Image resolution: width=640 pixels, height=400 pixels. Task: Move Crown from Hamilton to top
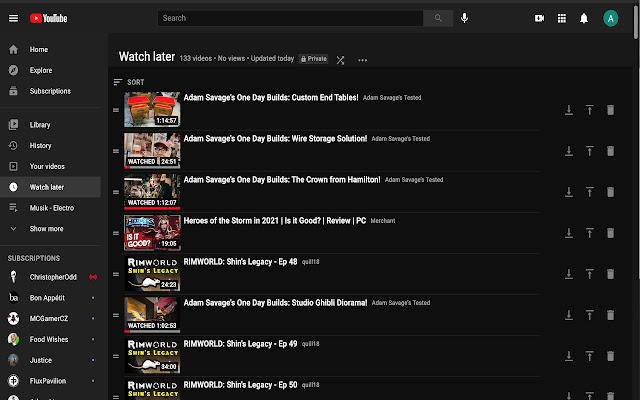click(x=589, y=192)
